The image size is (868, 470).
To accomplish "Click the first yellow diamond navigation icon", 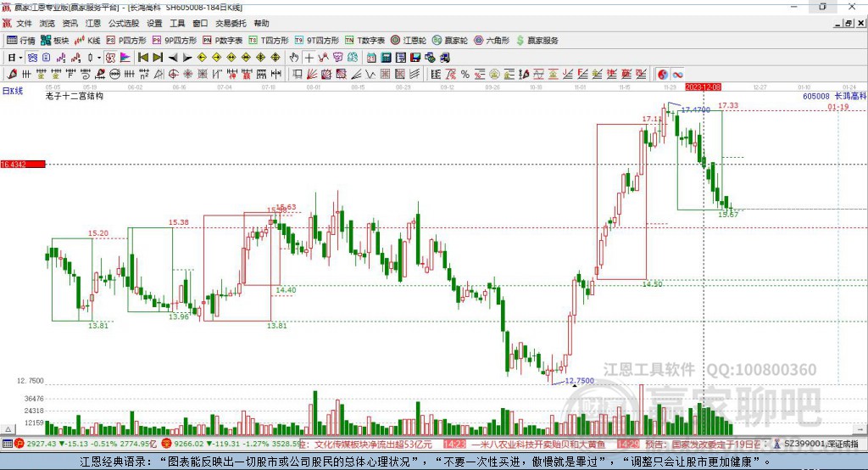I will coord(202,58).
